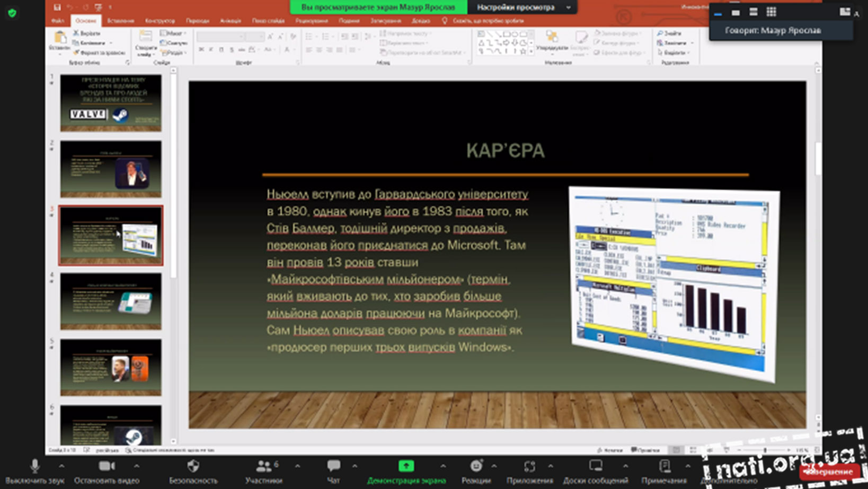Click the green encryption shield icon
The image size is (868, 489).
(x=12, y=13)
